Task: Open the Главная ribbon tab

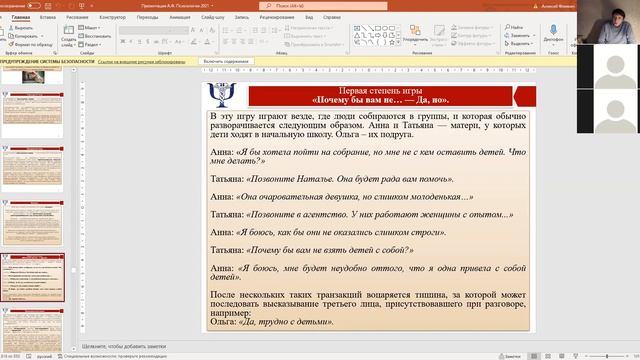Action: point(20,18)
